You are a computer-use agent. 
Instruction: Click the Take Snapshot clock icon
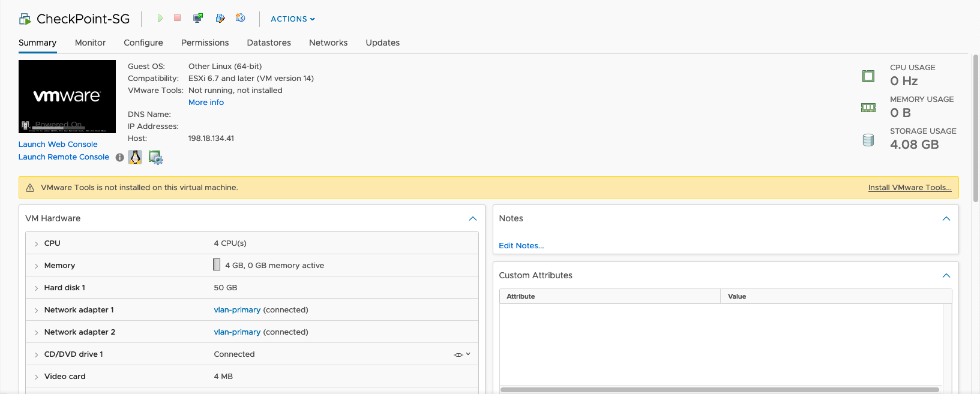241,18
